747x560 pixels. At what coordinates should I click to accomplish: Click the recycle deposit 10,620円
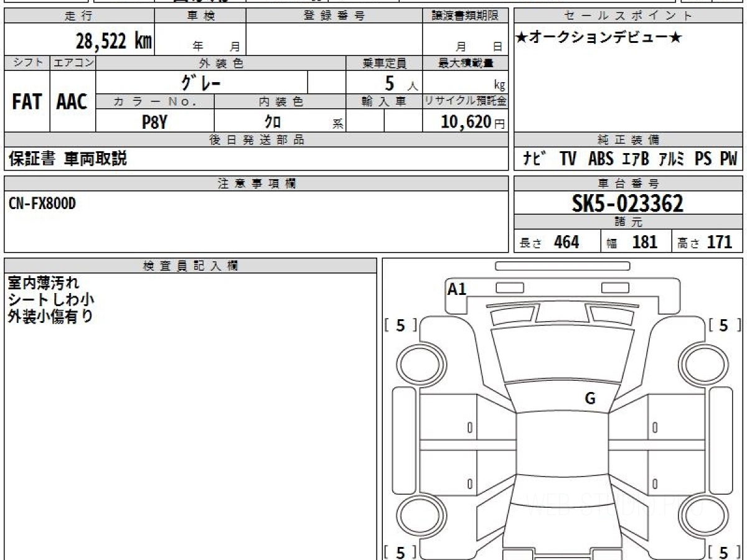(474, 122)
